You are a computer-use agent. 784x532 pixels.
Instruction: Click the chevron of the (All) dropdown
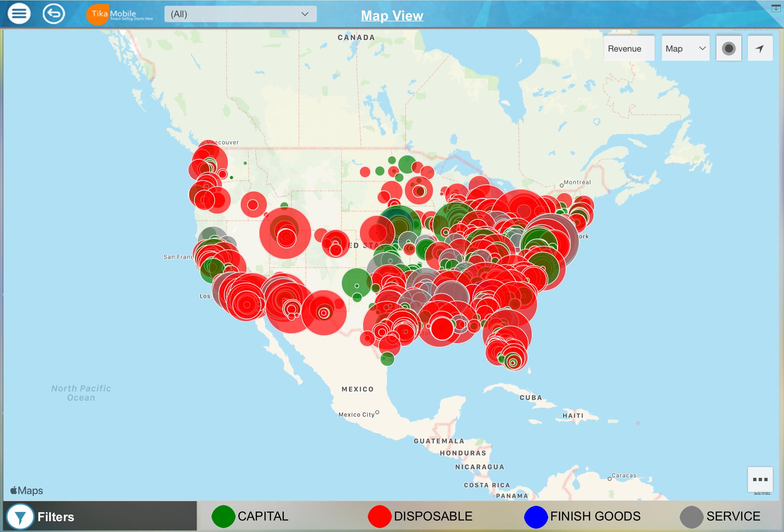(305, 14)
